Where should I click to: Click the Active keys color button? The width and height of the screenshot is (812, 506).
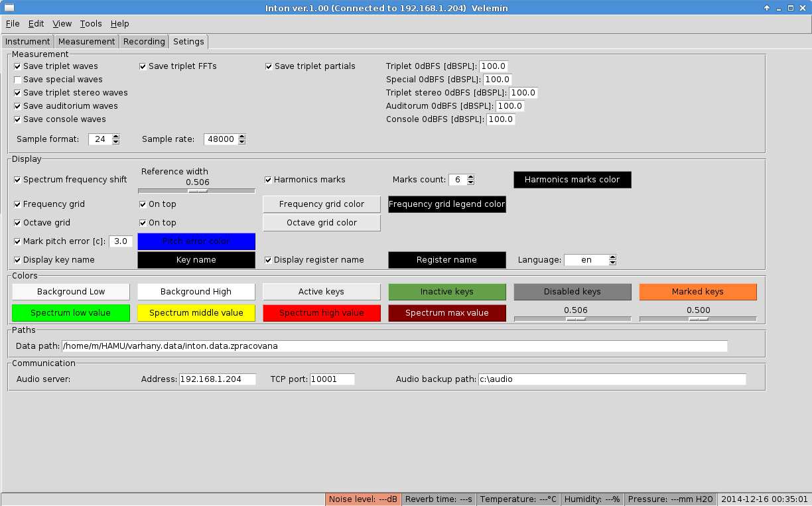click(322, 292)
